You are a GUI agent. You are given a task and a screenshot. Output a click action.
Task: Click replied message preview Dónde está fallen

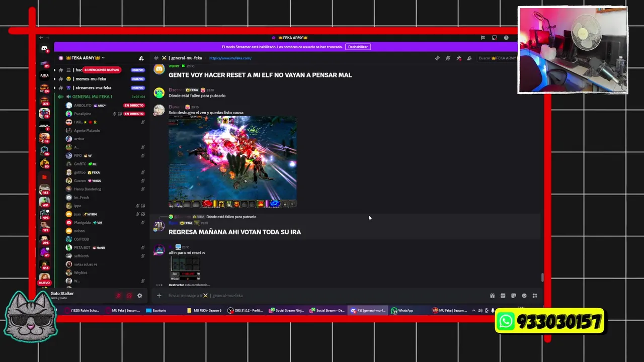click(231, 217)
